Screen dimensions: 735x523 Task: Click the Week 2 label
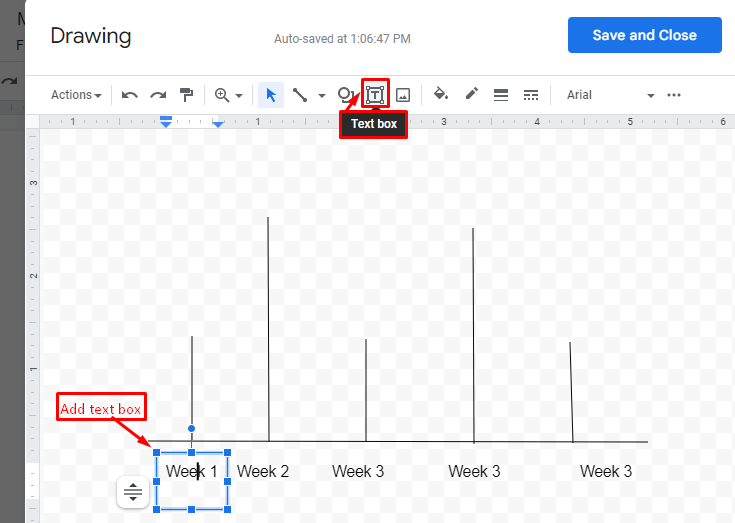(262, 471)
